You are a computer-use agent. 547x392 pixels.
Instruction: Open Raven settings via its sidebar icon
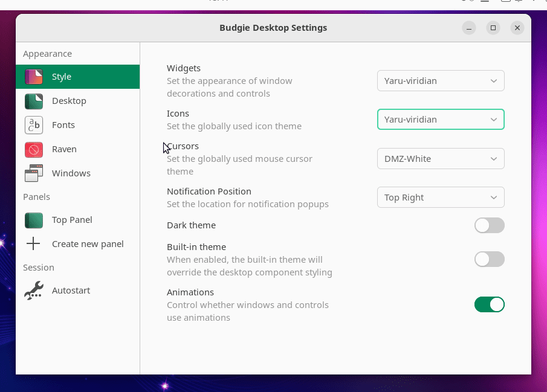click(x=34, y=149)
